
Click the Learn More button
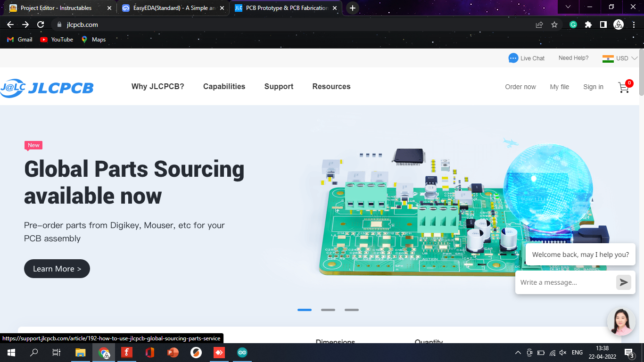pos(57,269)
